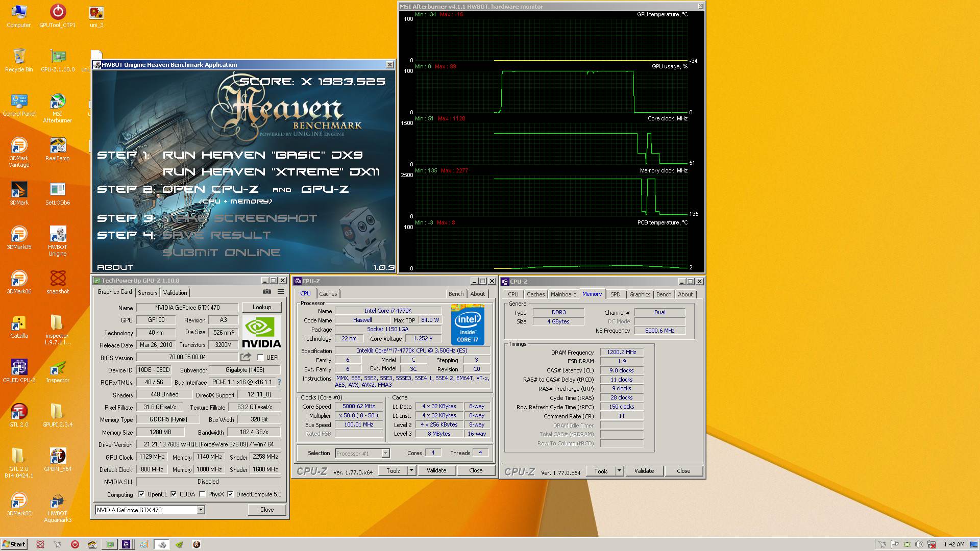Image resolution: width=980 pixels, height=551 pixels.
Task: Open the Recycle Bin
Action: [19, 61]
